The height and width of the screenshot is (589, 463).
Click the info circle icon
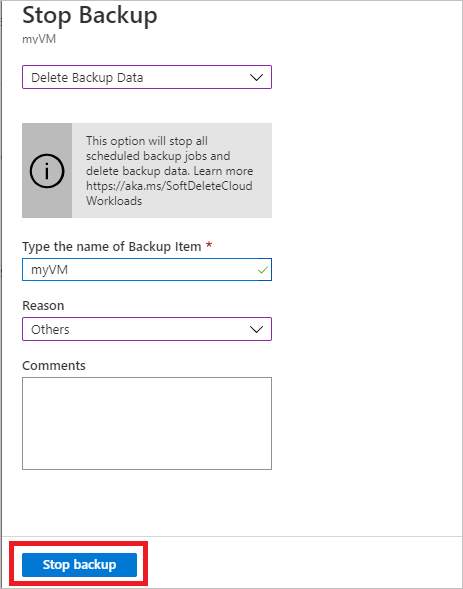pyautogui.click(x=47, y=171)
